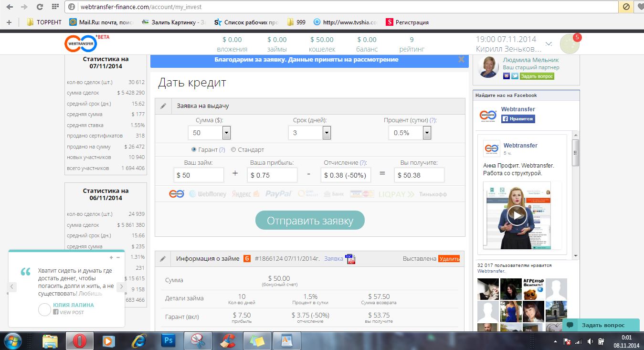This screenshot has height=350, width=644.
Task: Select the LiqPay payment logo
Action: pyautogui.click(x=396, y=194)
